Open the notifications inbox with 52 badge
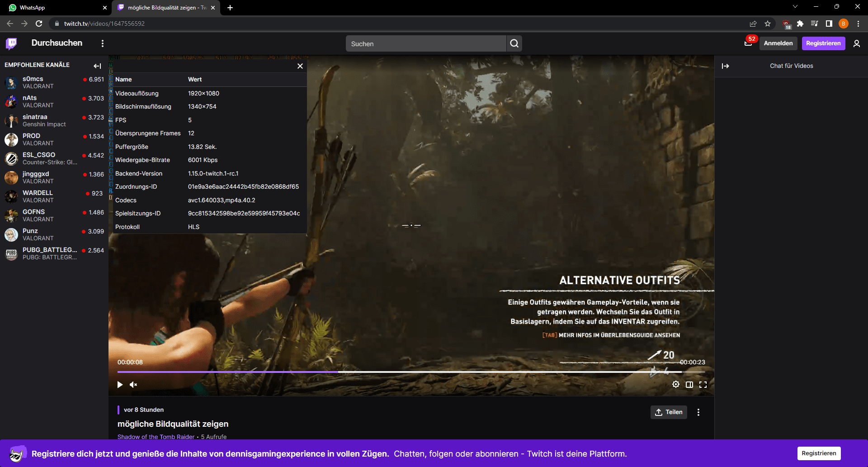Image resolution: width=868 pixels, height=467 pixels. (x=748, y=43)
